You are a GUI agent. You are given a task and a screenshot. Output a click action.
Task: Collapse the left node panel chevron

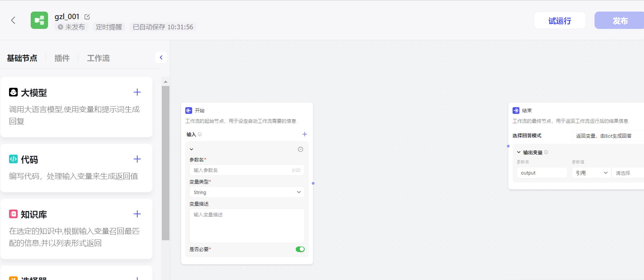(x=161, y=57)
